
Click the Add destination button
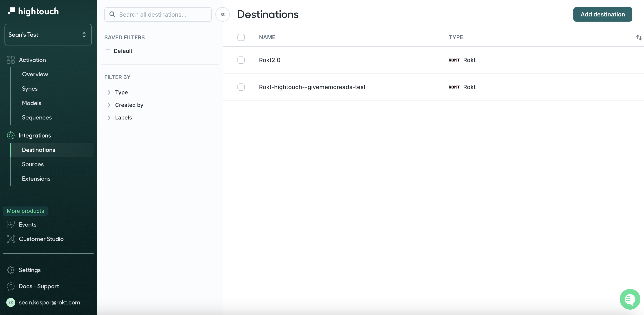(x=602, y=14)
